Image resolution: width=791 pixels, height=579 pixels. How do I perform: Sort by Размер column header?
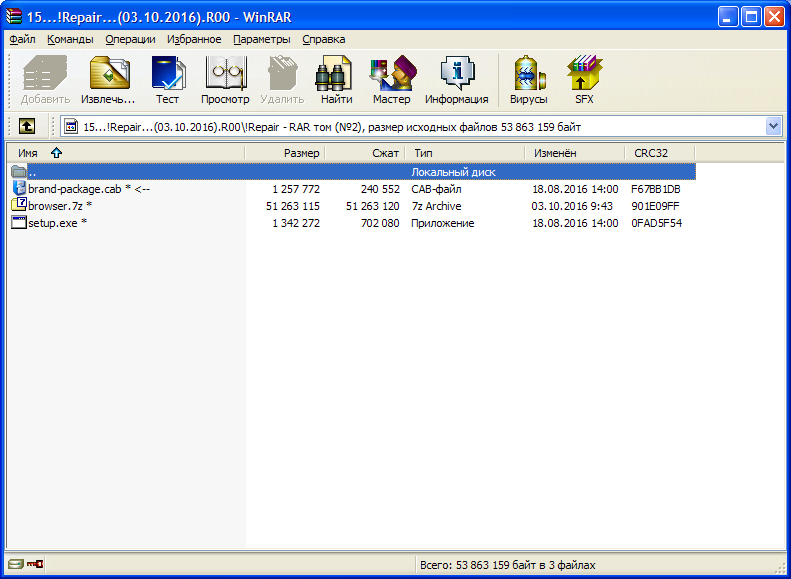pos(285,153)
